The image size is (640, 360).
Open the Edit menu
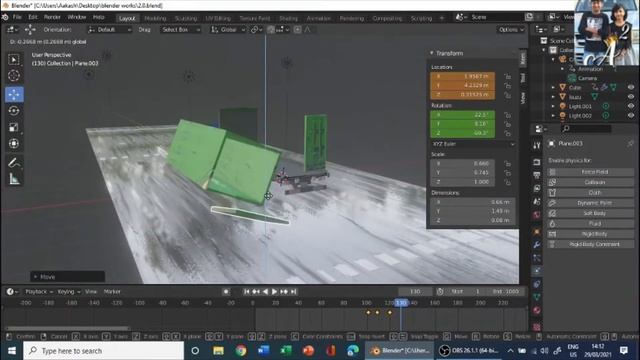(33, 17)
